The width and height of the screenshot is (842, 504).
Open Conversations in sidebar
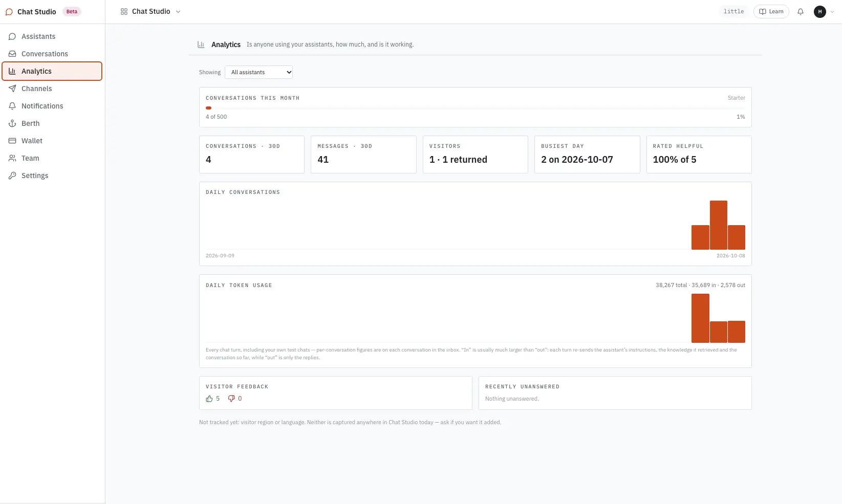[x=52, y=54]
